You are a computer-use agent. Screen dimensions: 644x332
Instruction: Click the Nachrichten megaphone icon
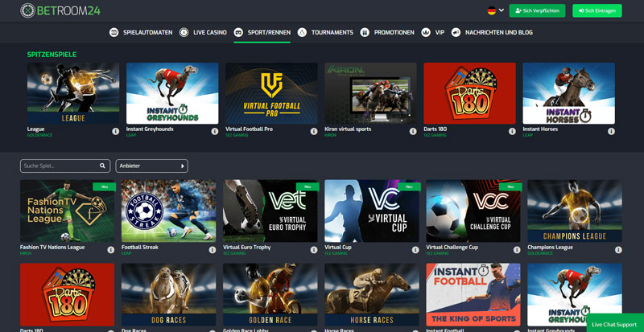point(456,32)
